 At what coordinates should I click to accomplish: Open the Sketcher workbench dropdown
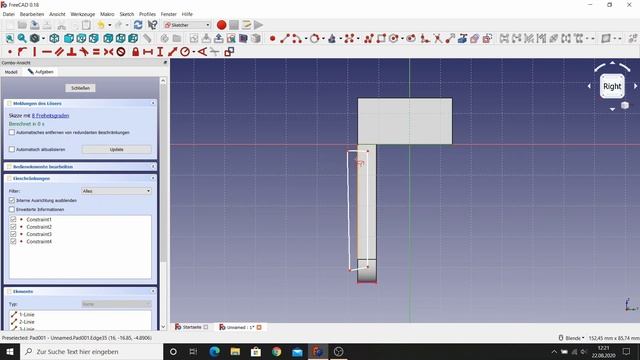pyautogui.click(x=187, y=25)
